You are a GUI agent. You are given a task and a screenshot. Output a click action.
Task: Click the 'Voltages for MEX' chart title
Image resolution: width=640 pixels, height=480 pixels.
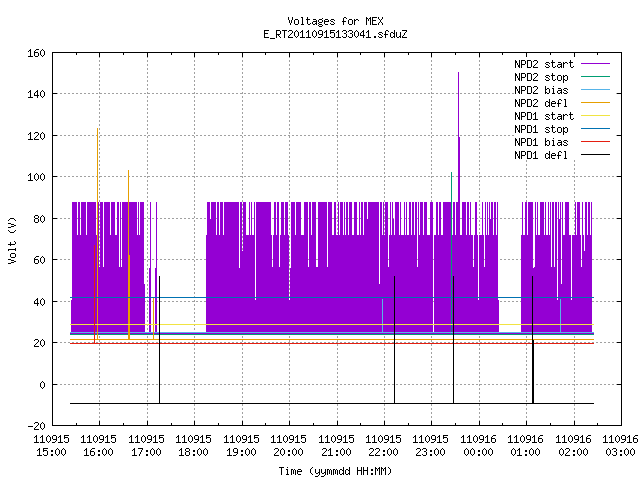point(335,21)
